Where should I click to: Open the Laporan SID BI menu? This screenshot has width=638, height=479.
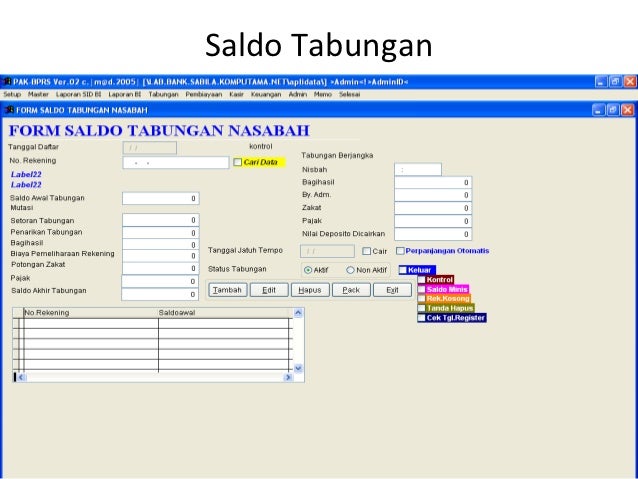click(x=79, y=94)
